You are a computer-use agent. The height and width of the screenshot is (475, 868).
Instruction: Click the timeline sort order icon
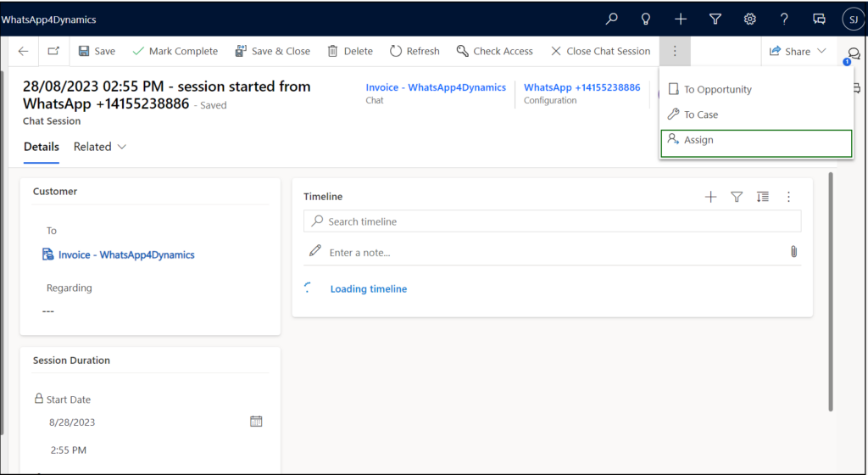[762, 197]
